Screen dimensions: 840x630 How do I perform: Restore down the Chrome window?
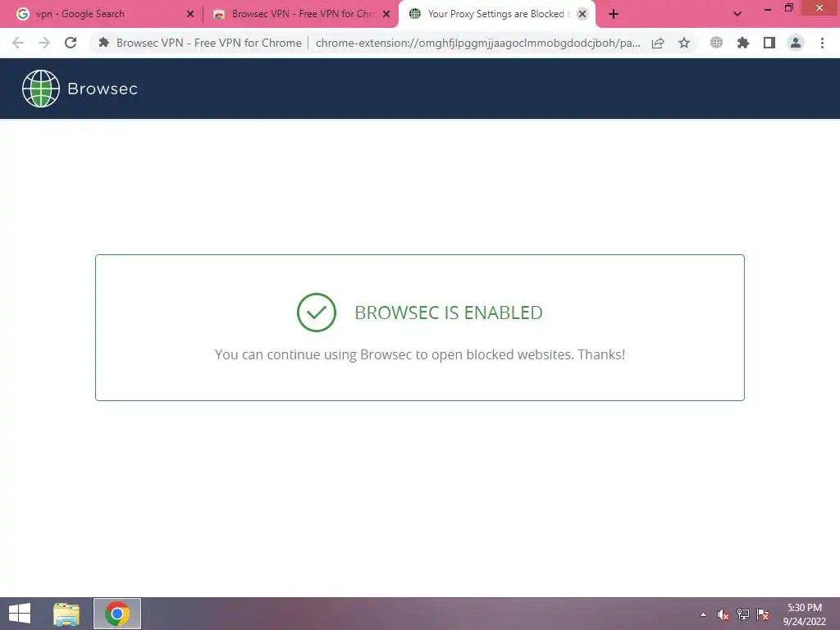point(788,8)
